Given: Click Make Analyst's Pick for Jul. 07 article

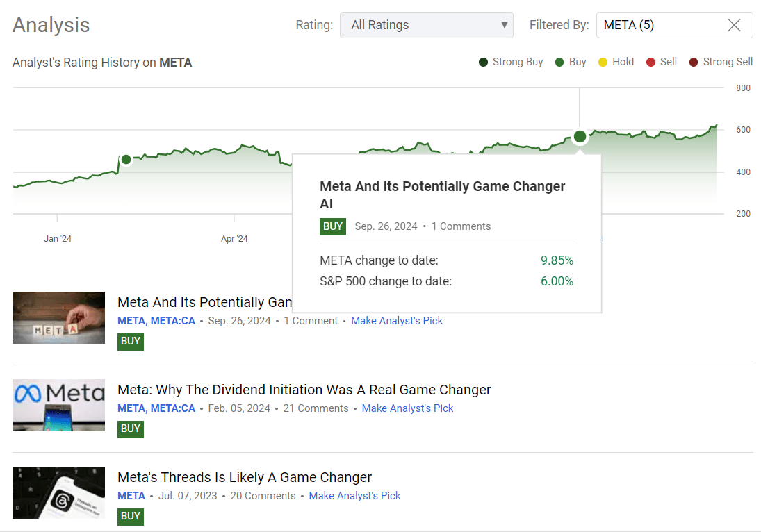Looking at the screenshot, I should (x=354, y=496).
